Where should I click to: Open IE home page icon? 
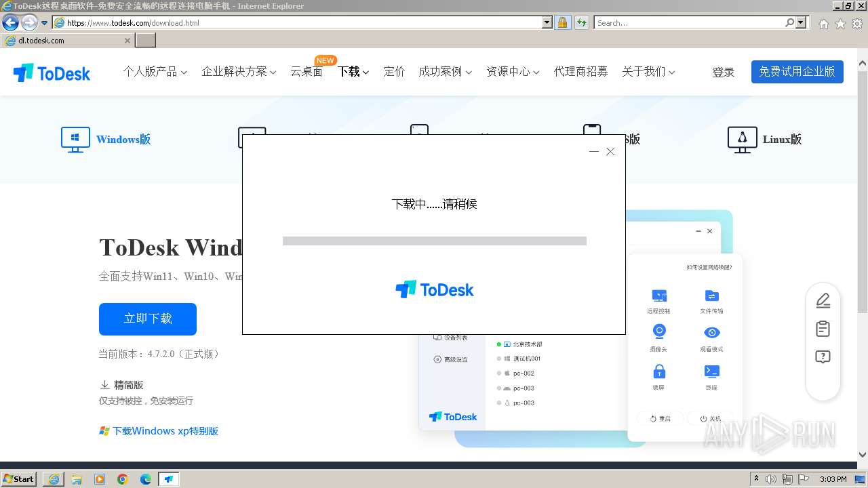pyautogui.click(x=823, y=23)
